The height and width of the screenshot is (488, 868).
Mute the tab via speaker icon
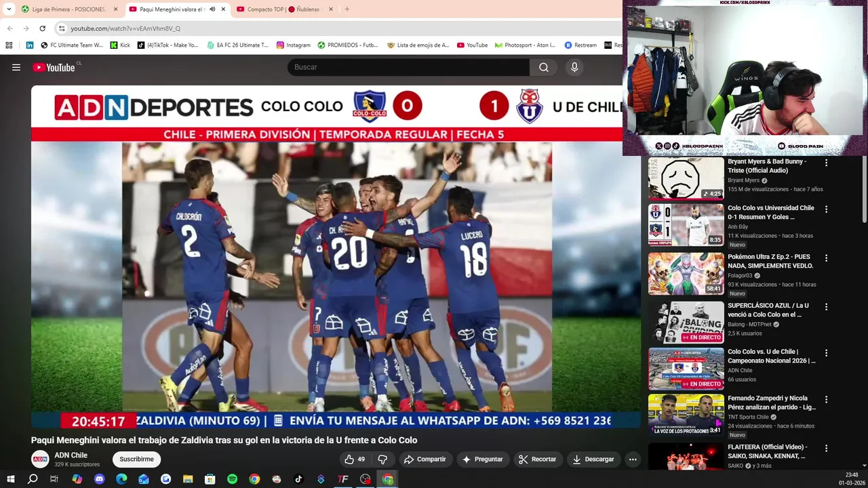212,9
